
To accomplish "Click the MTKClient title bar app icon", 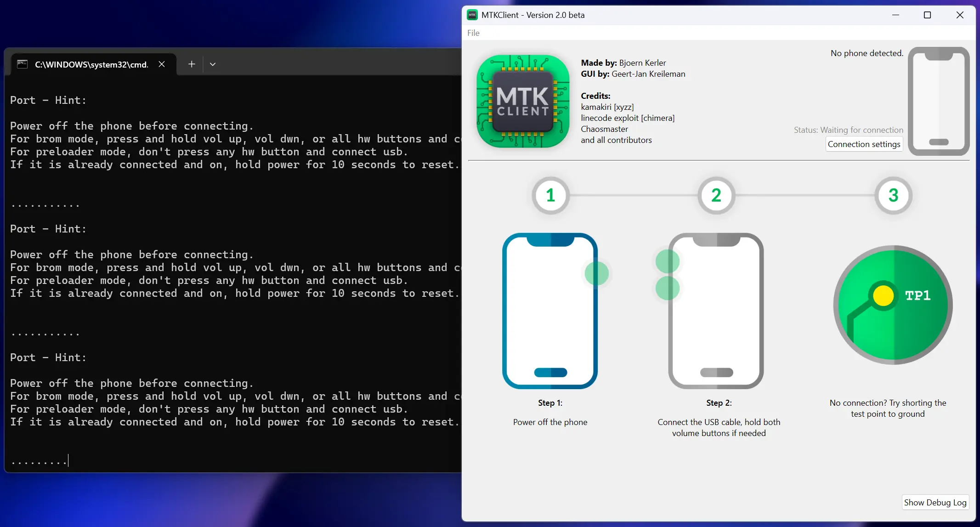I will tap(472, 15).
